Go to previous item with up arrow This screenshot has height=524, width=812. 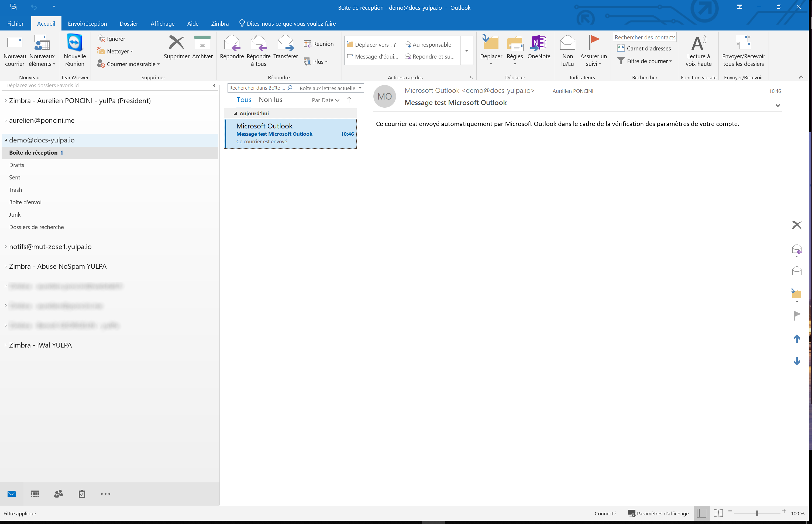(796, 339)
